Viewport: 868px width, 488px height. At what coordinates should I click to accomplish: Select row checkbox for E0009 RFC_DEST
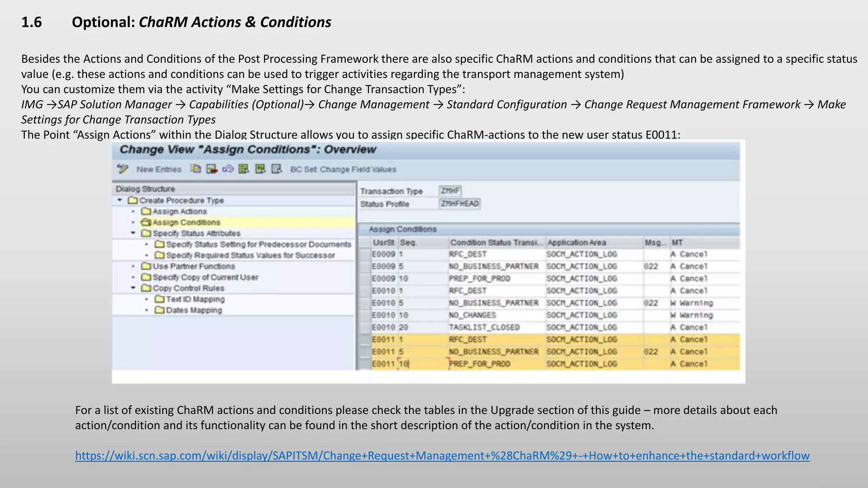coord(364,254)
